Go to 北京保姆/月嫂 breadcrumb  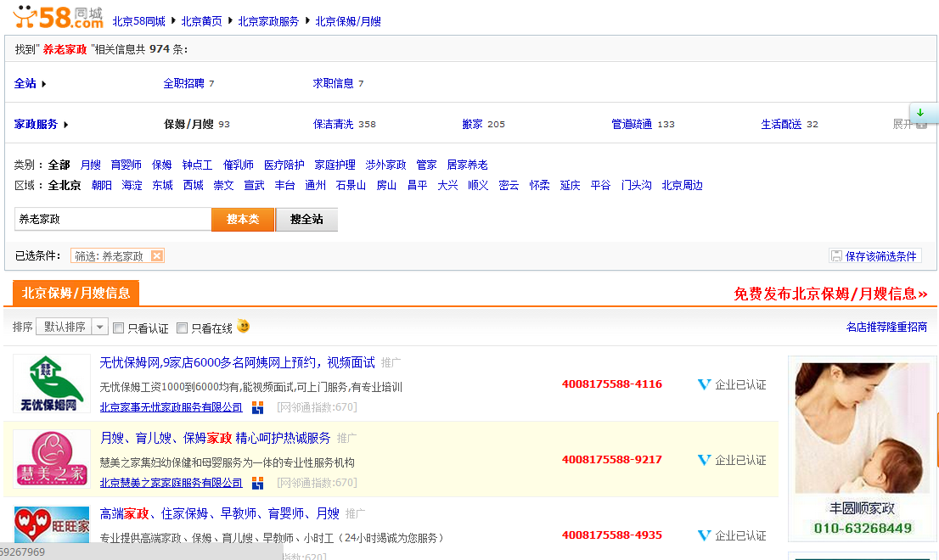tap(348, 21)
